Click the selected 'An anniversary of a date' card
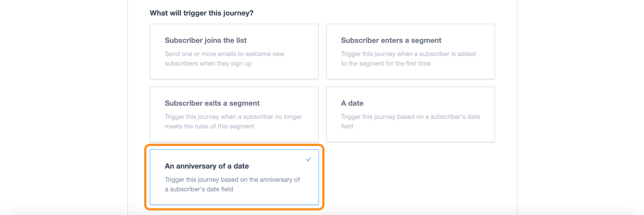Screen dimensions: 644x215 [x=234, y=177]
